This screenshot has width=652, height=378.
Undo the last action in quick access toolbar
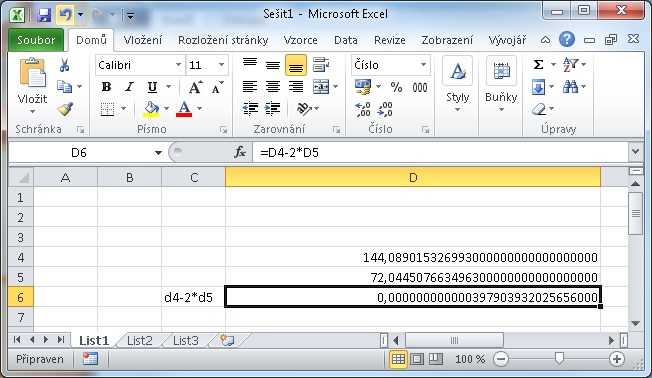(x=65, y=15)
